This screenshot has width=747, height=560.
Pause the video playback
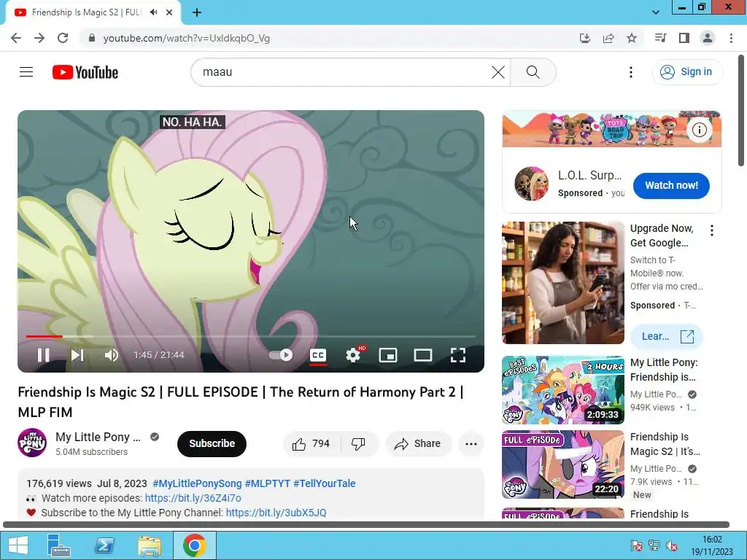[x=43, y=355]
